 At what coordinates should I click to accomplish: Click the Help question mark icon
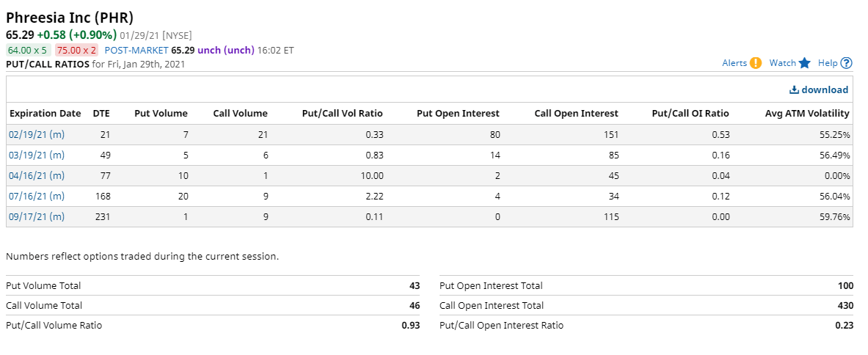(x=846, y=63)
